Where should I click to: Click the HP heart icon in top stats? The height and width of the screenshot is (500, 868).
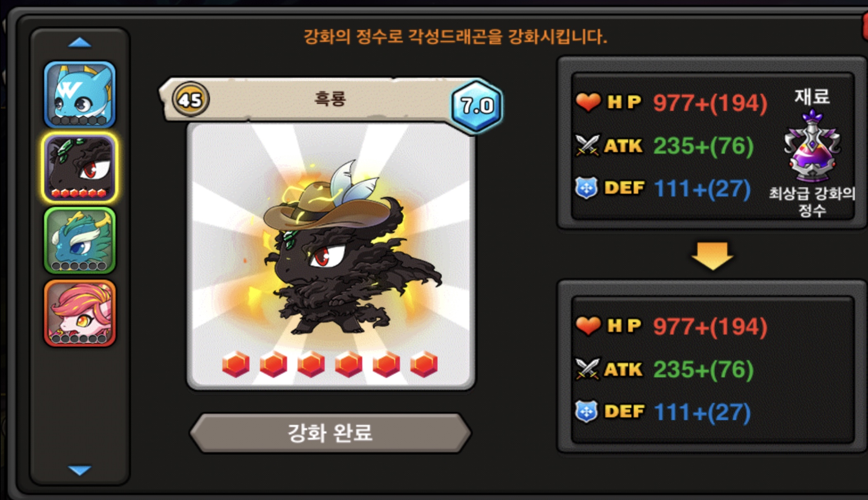pyautogui.click(x=588, y=102)
